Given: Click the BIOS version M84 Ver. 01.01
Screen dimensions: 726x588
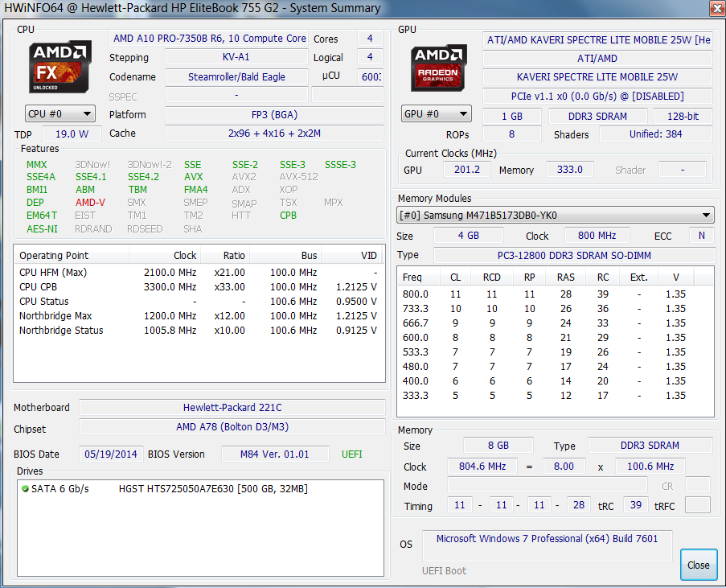Looking at the screenshot, I should pyautogui.click(x=275, y=454).
